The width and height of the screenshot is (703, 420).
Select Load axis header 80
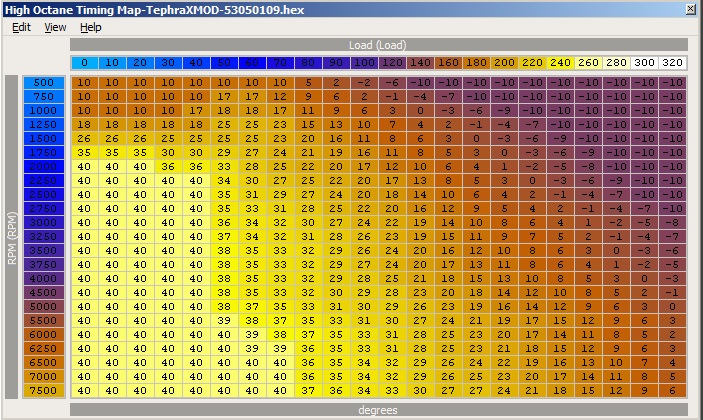point(308,63)
